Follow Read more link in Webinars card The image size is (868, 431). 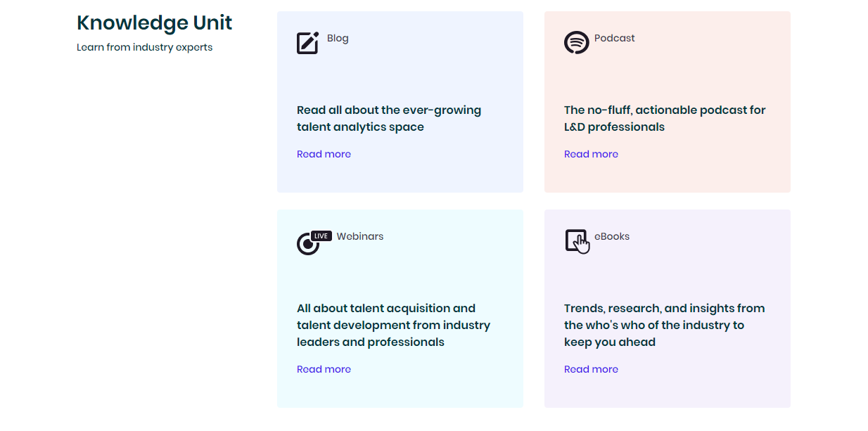(324, 369)
